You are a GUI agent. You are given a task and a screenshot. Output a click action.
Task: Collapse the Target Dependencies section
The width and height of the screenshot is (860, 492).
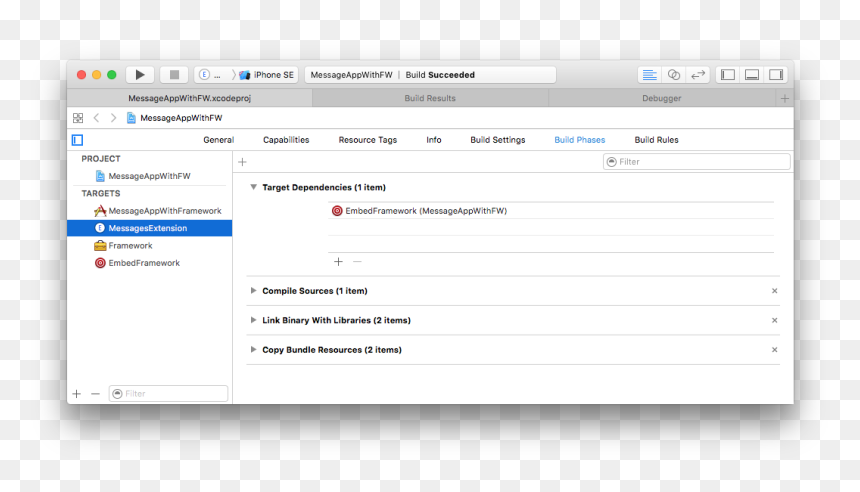(253, 187)
